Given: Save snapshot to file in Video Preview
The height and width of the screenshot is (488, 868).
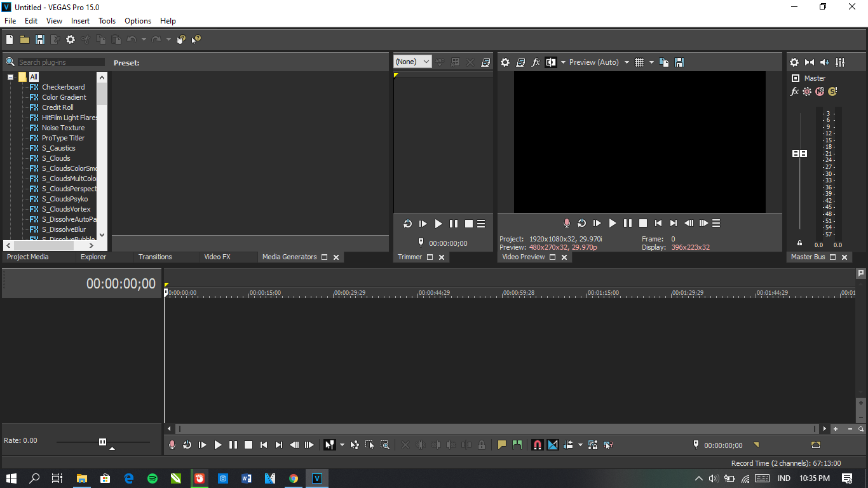Looking at the screenshot, I should pyautogui.click(x=679, y=62).
